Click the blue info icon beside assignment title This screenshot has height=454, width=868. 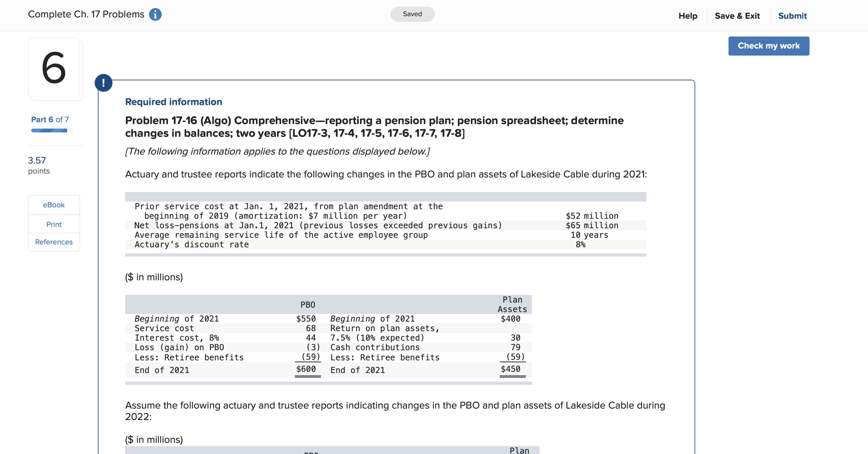(155, 15)
